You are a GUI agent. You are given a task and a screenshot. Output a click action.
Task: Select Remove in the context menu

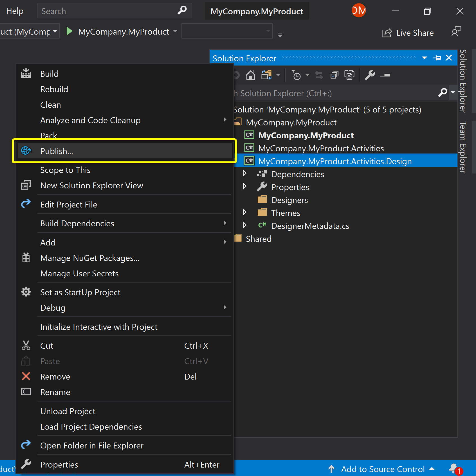[125, 377]
